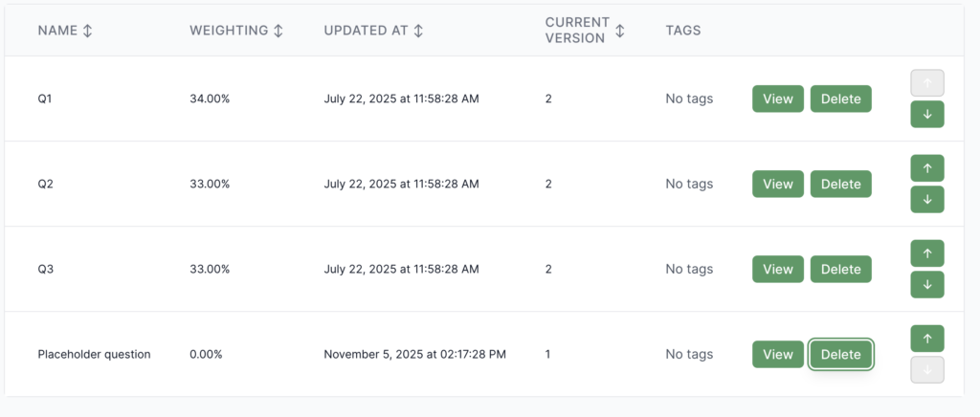980x417 pixels.
Task: Move Placeholder question up with arrow
Action: pyautogui.click(x=927, y=339)
